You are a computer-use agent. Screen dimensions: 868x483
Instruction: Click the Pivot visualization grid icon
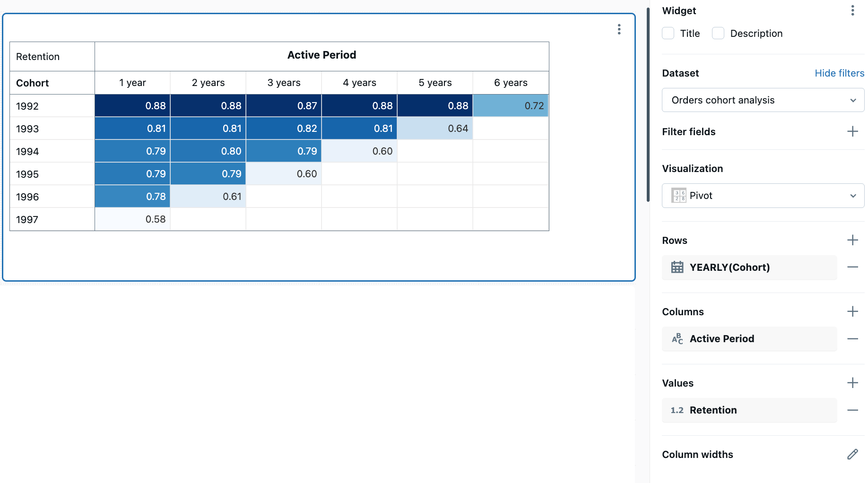pos(678,195)
